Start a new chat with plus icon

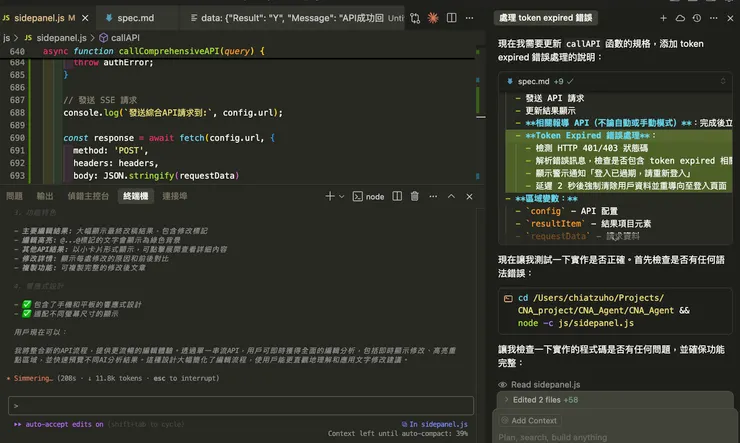663,18
